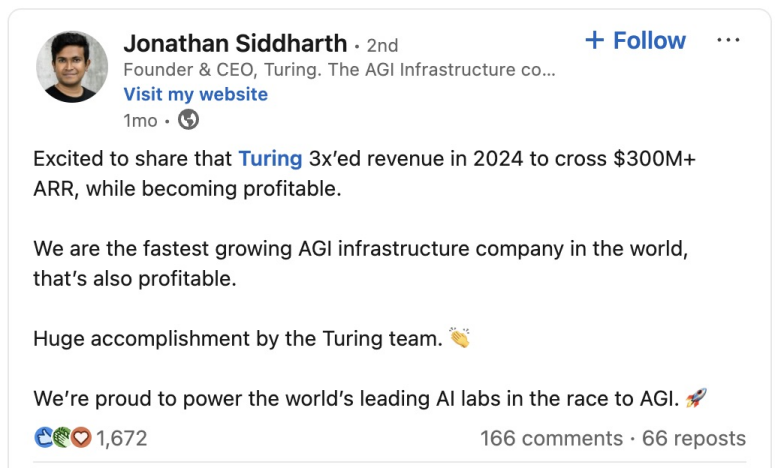Click the clapping hands emoji
778x468 pixels.
click(x=459, y=338)
